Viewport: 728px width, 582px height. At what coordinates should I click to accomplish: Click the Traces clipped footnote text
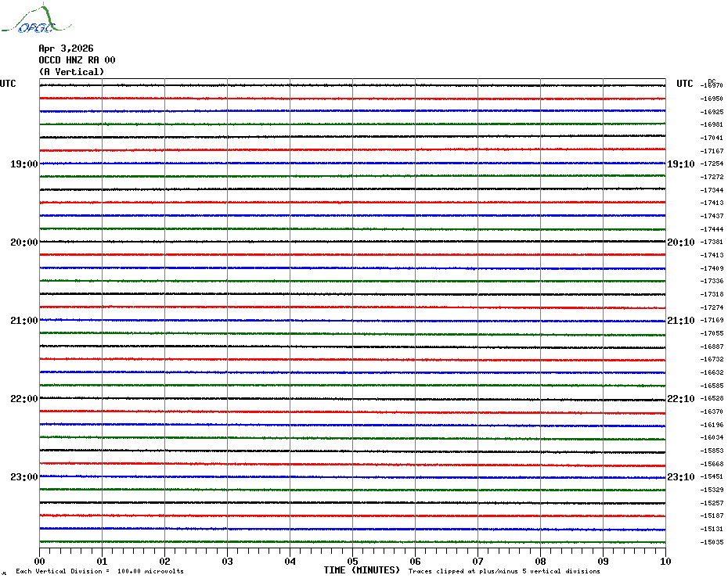(x=504, y=572)
